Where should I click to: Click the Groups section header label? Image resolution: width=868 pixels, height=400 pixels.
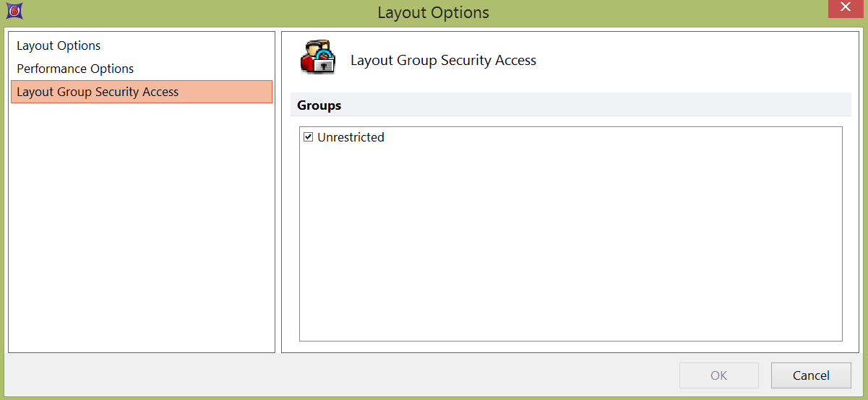[x=319, y=105]
